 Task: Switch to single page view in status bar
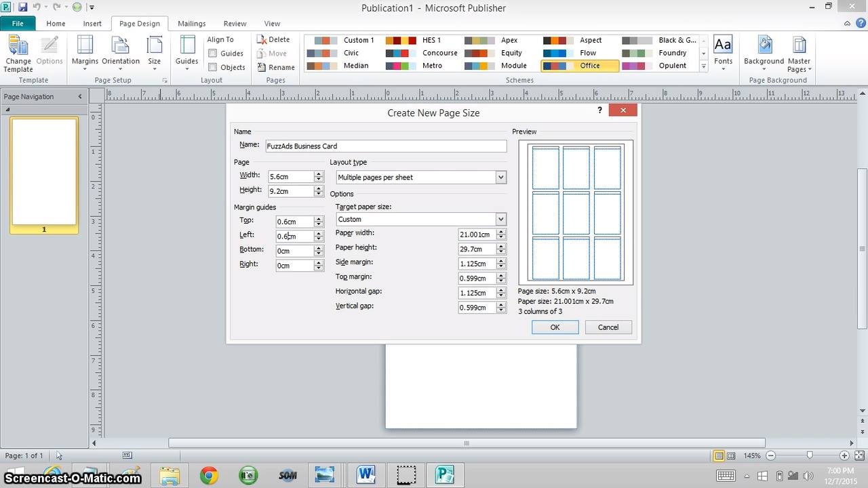click(719, 455)
